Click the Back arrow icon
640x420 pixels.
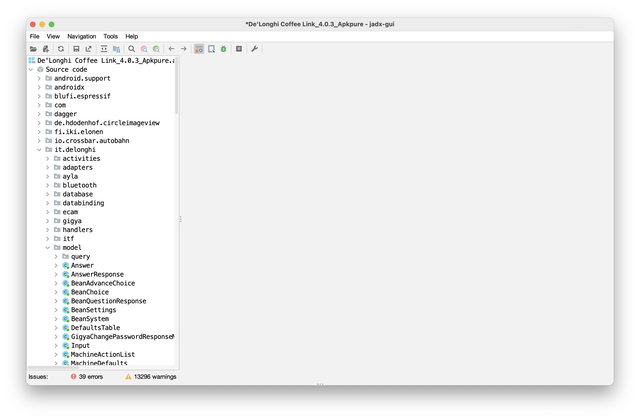[171, 49]
